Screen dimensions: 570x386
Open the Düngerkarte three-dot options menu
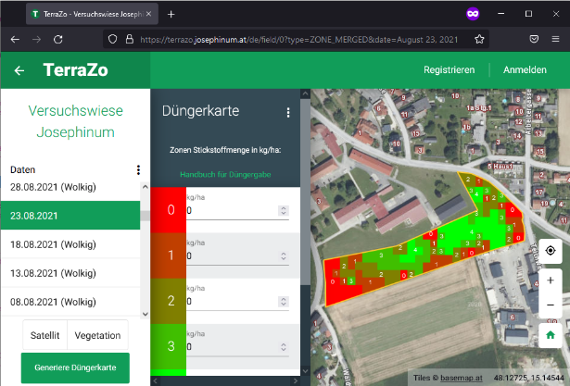point(288,112)
